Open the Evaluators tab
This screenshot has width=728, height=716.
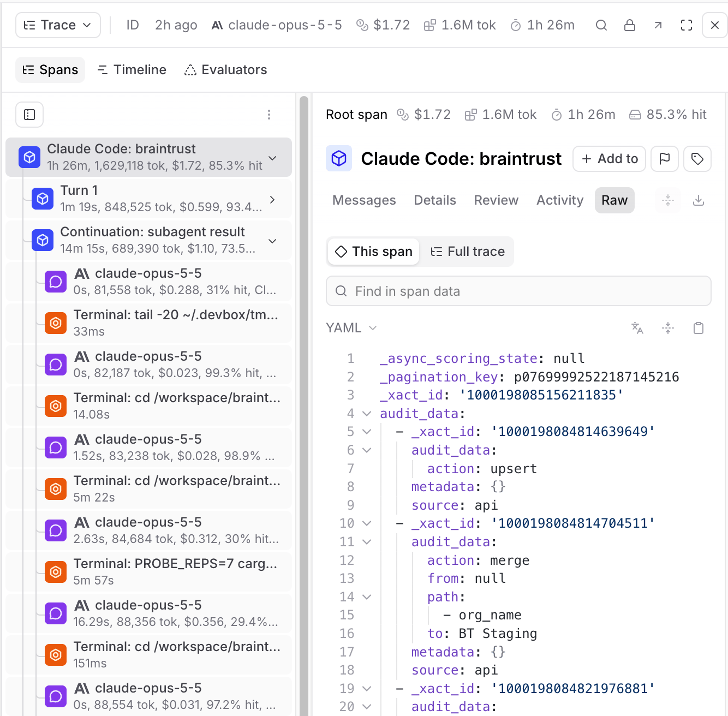click(x=226, y=70)
